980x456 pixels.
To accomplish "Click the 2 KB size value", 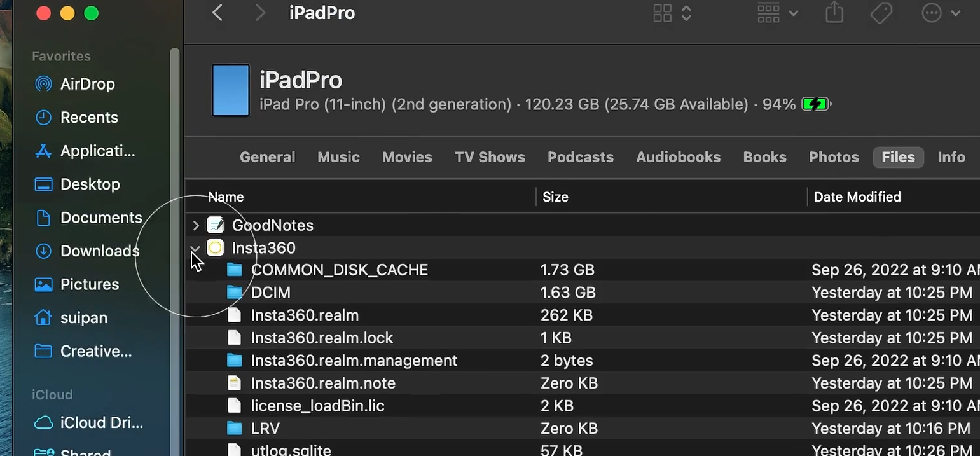I will click(557, 406).
